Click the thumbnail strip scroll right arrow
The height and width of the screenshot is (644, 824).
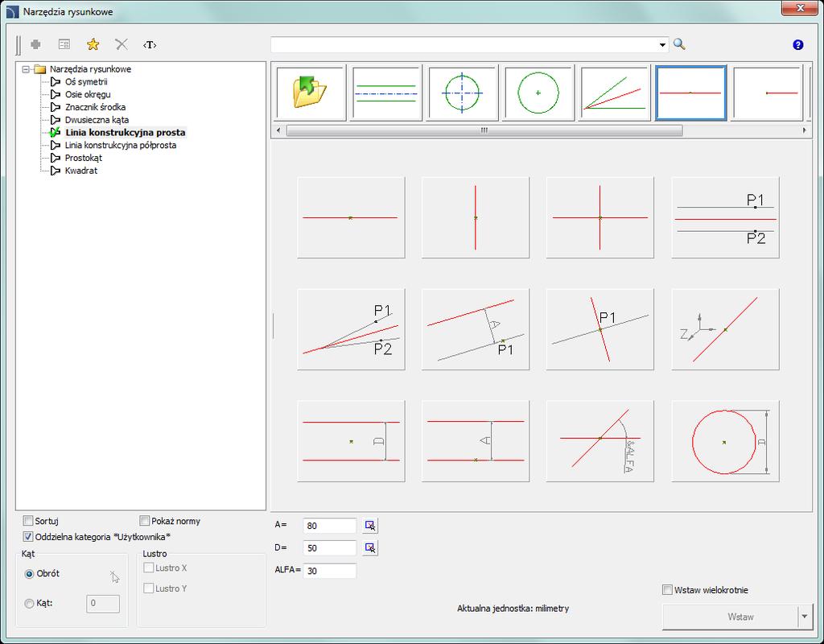pyautogui.click(x=805, y=130)
